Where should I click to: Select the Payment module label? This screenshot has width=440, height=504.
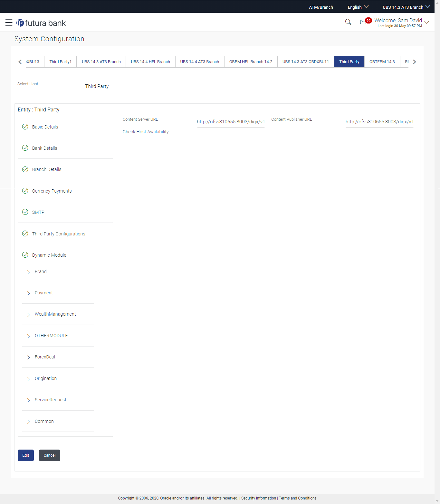[x=44, y=293]
